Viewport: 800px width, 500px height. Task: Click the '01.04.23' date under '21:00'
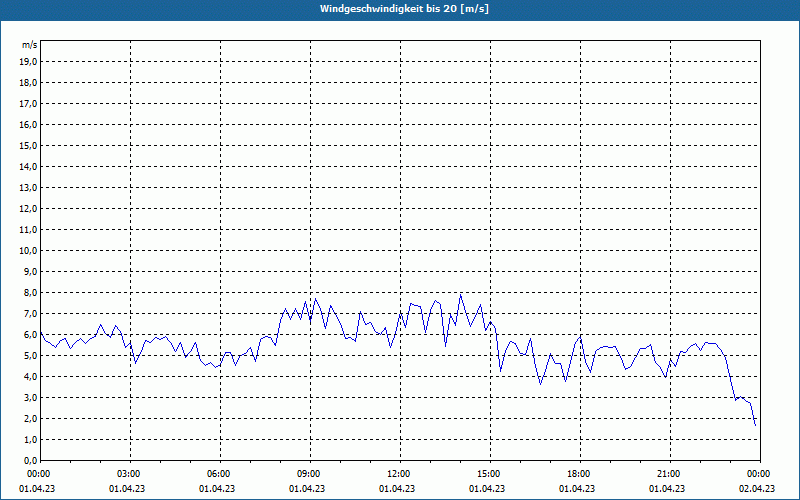(x=667, y=489)
